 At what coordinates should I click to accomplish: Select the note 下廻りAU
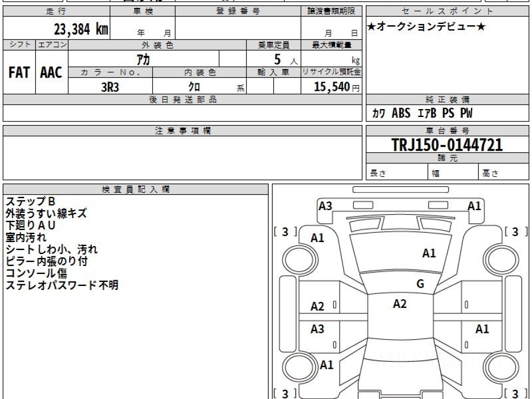point(31,226)
